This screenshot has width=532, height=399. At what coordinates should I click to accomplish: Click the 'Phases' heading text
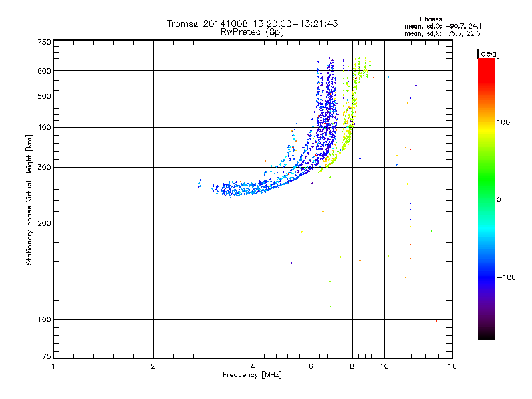430,19
